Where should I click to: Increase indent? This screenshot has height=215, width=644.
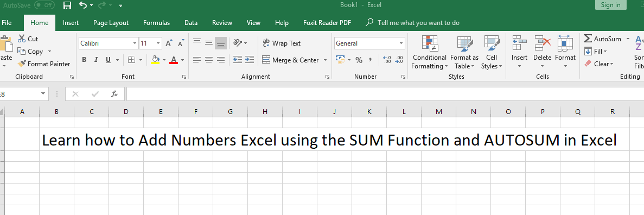(250, 60)
